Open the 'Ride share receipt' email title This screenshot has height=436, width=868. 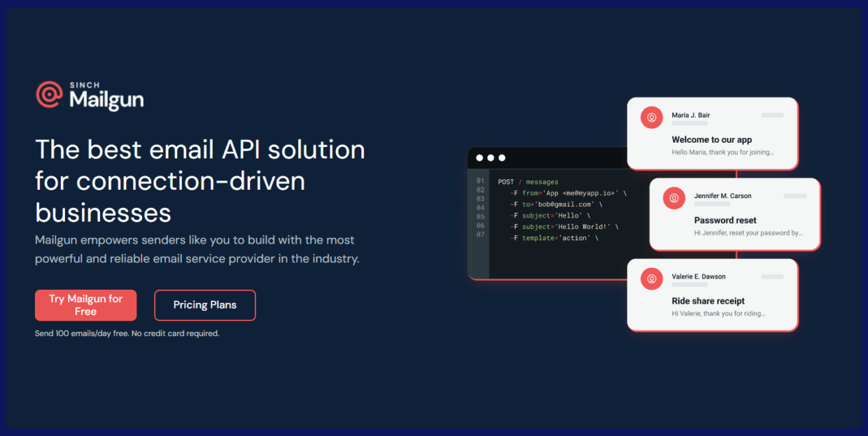point(708,301)
